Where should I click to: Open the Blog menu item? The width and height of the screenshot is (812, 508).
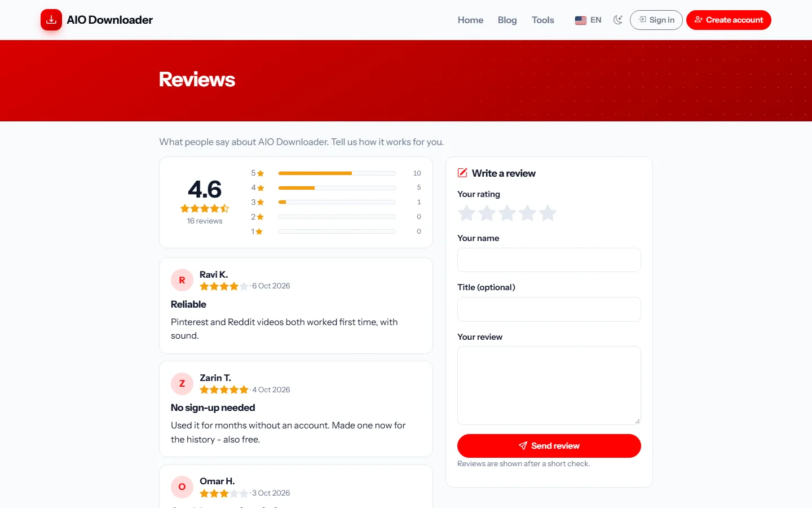pos(507,20)
